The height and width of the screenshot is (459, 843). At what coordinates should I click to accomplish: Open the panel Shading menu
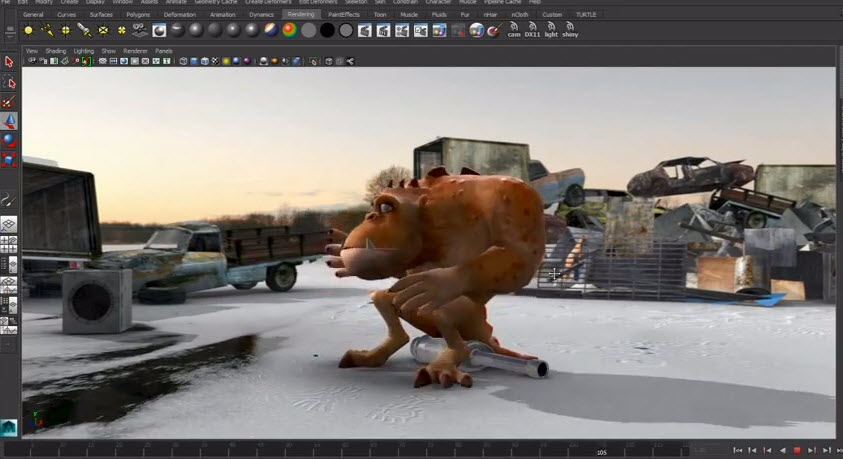pyautogui.click(x=55, y=51)
